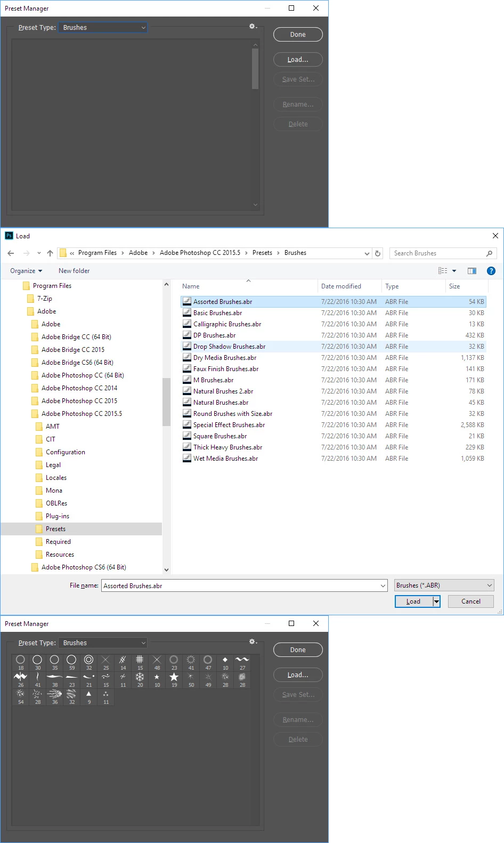Select Dry Media Brushes.abr file
The height and width of the screenshot is (843, 504).
pos(333,358)
